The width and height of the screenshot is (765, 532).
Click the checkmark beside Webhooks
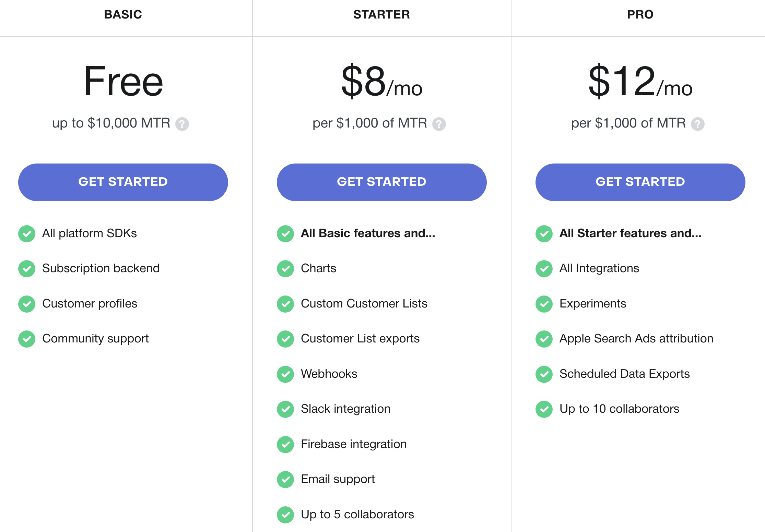(x=285, y=374)
